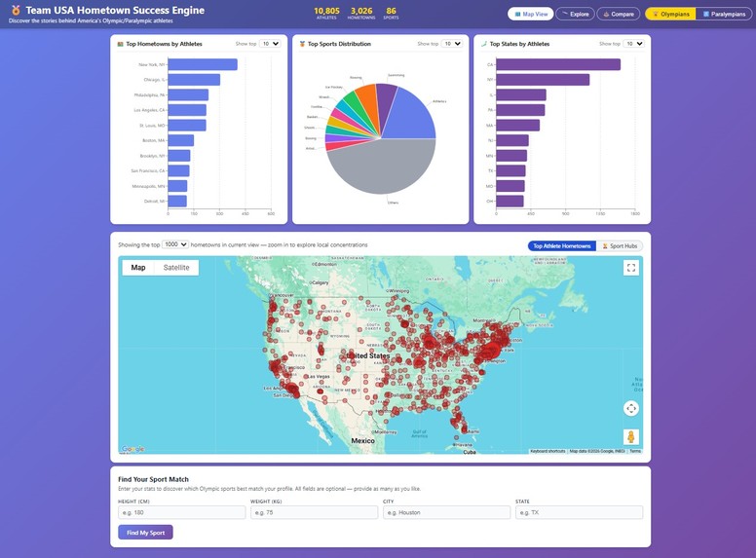Click the Find Your Sport Match heading
This screenshot has height=558, width=756.
[153, 479]
